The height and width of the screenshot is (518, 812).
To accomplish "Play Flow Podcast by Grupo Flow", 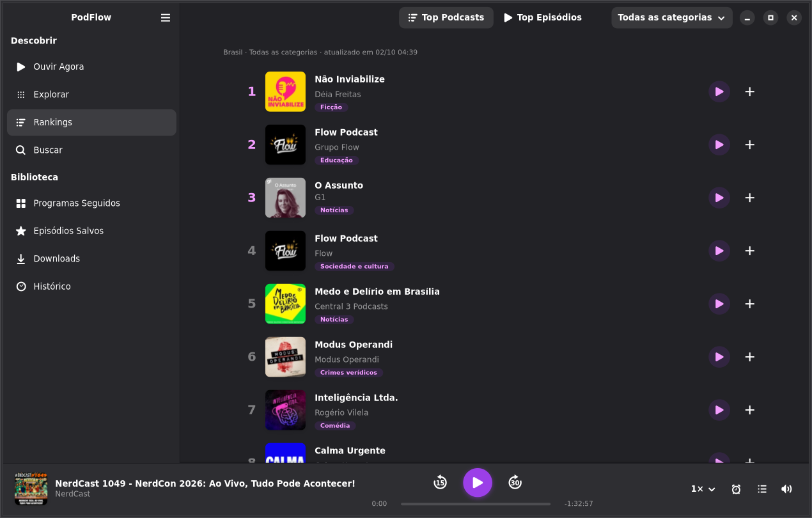I will point(719,145).
